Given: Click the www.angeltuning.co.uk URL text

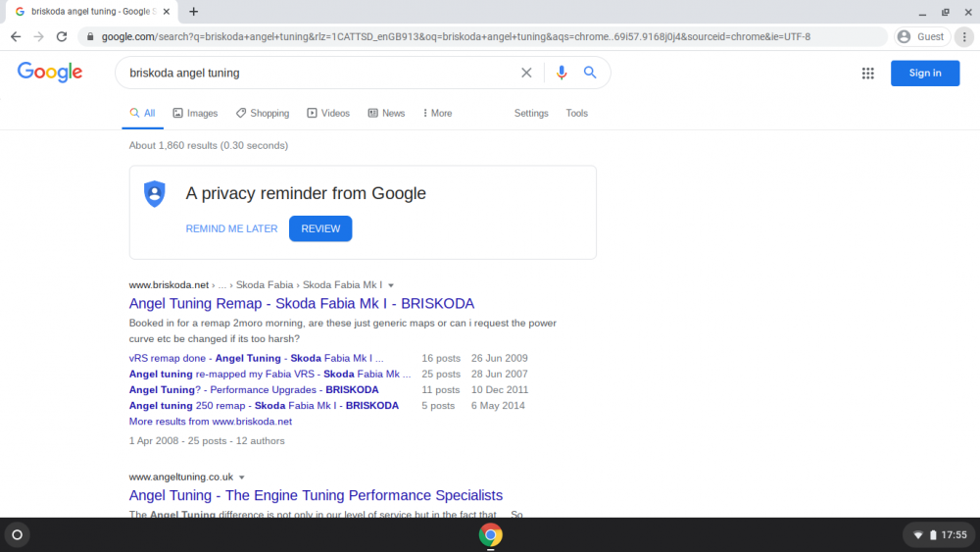Looking at the screenshot, I should coord(181,477).
